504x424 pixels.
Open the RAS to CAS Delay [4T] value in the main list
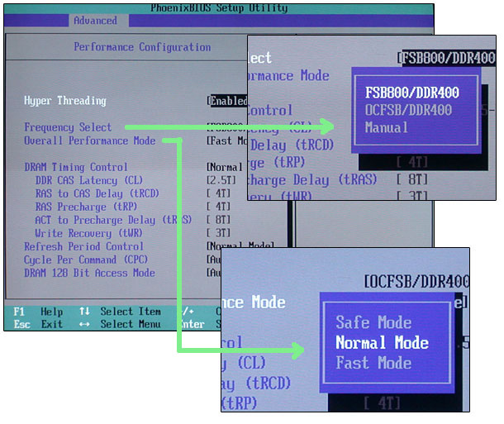[x=219, y=193]
